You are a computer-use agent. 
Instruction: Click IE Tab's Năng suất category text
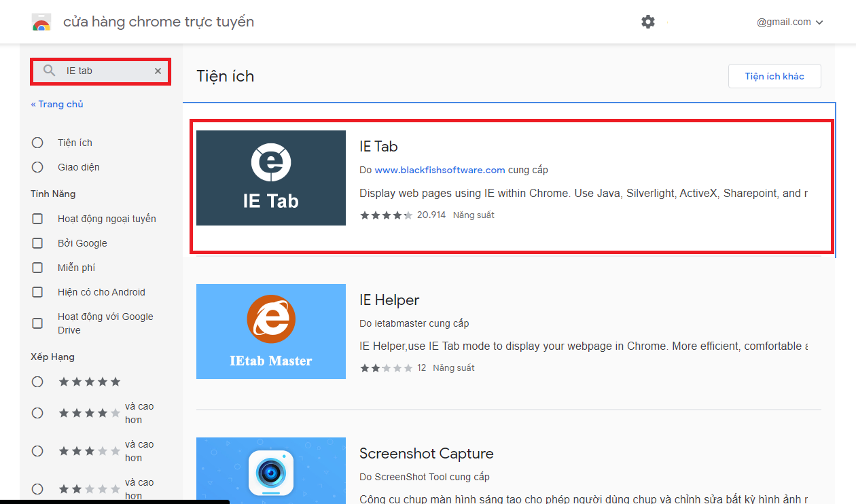474,215
